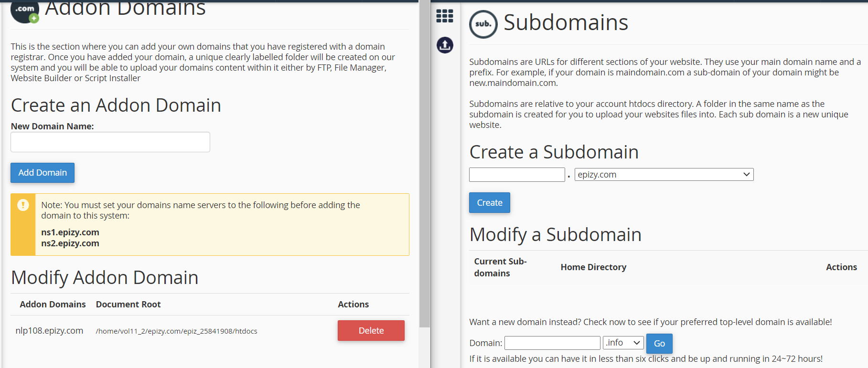This screenshot has height=368, width=868.
Task: Click the Current Sub-domains column header
Action: pos(500,267)
